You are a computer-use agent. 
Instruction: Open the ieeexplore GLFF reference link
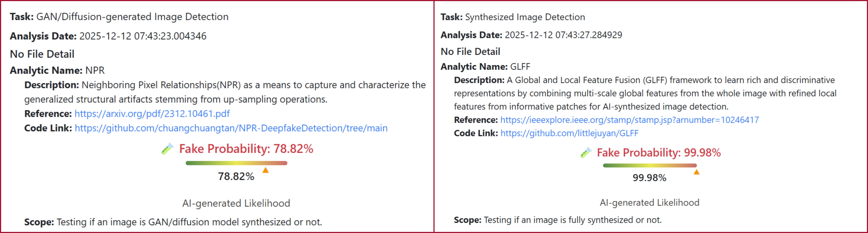pyautogui.click(x=629, y=120)
